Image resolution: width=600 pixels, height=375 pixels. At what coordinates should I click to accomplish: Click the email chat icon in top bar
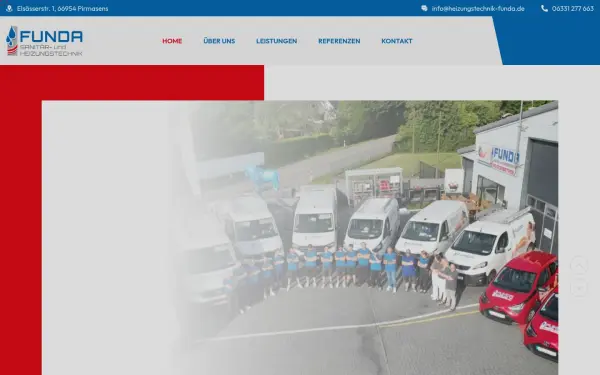click(x=424, y=8)
